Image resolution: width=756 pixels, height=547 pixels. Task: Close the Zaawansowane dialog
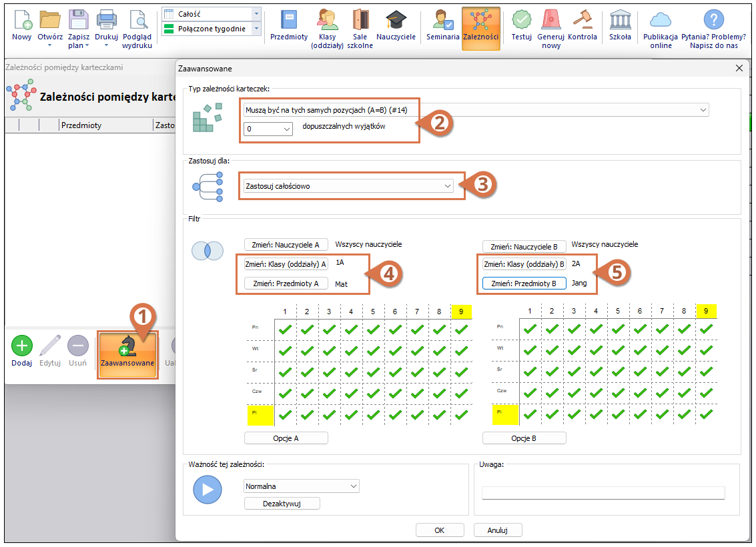739,69
